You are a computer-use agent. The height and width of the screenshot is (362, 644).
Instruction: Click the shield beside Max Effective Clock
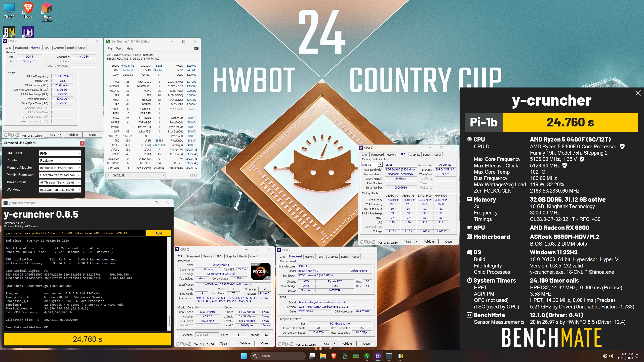click(x=565, y=165)
